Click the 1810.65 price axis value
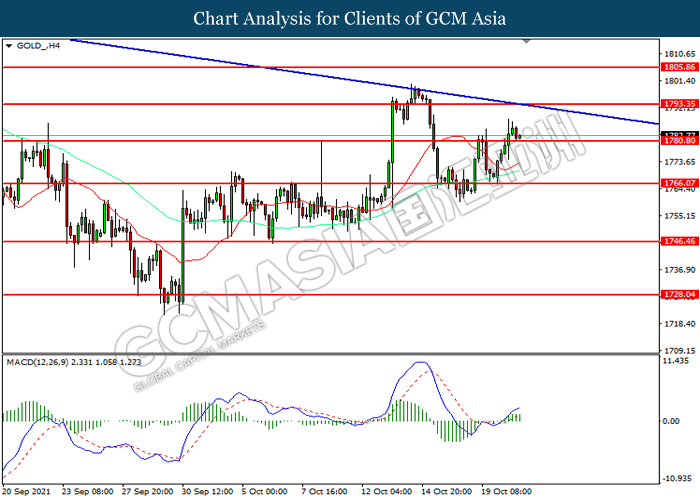The width and height of the screenshot is (700, 500). (x=680, y=54)
